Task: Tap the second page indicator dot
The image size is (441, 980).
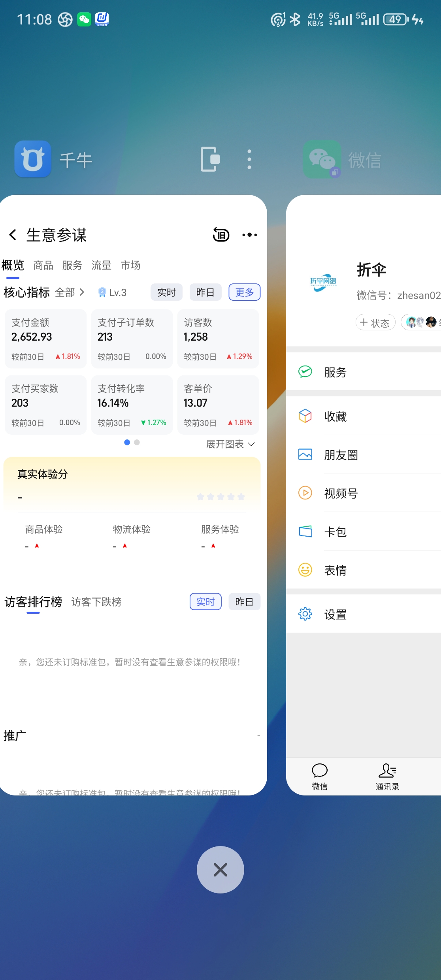Action: pos(137,442)
